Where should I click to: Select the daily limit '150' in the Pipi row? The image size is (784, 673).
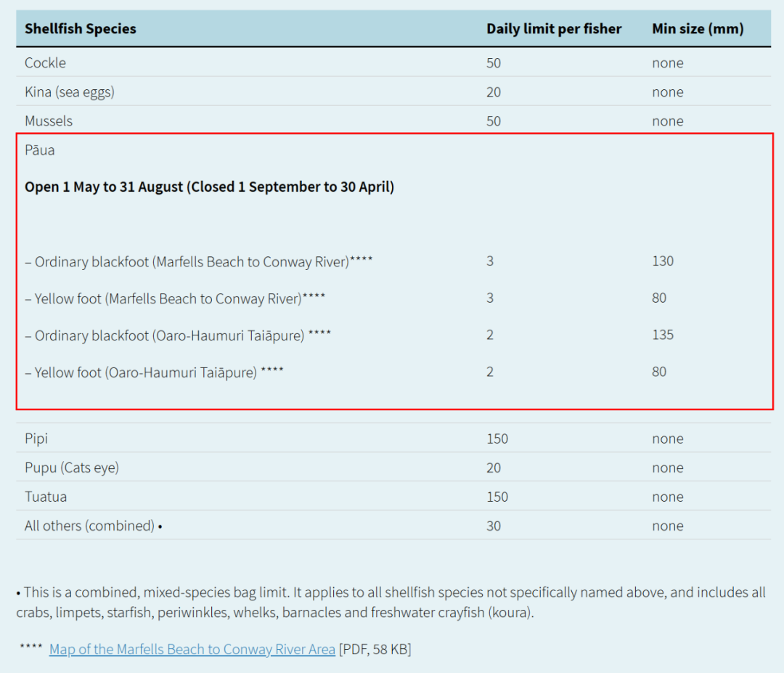(x=497, y=439)
